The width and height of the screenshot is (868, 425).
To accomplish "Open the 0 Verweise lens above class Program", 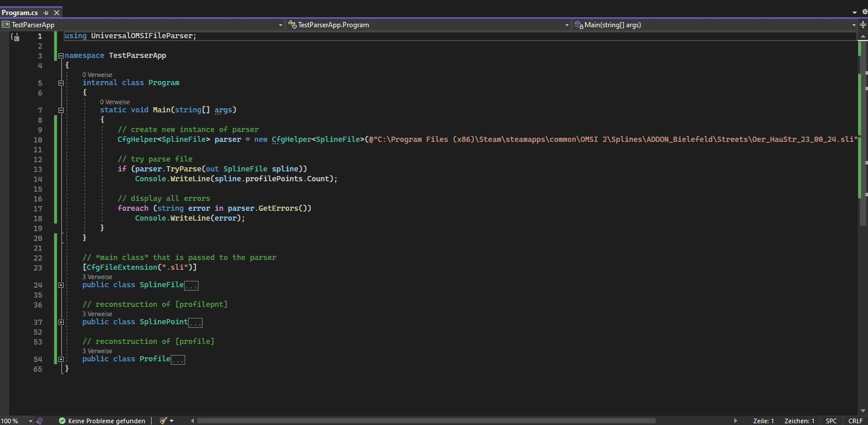I will (97, 75).
